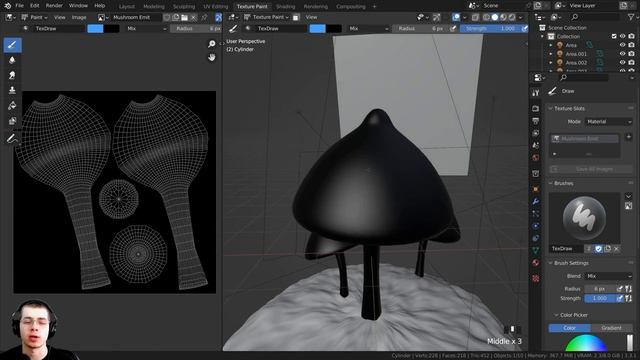The height and width of the screenshot is (360, 640).
Task: Open image editor Paint mode dropdown
Action: point(34,17)
